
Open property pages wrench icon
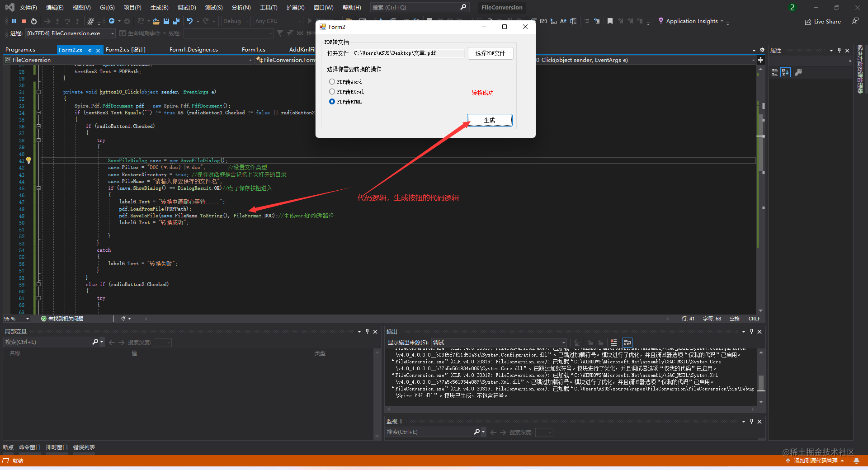tap(798, 72)
